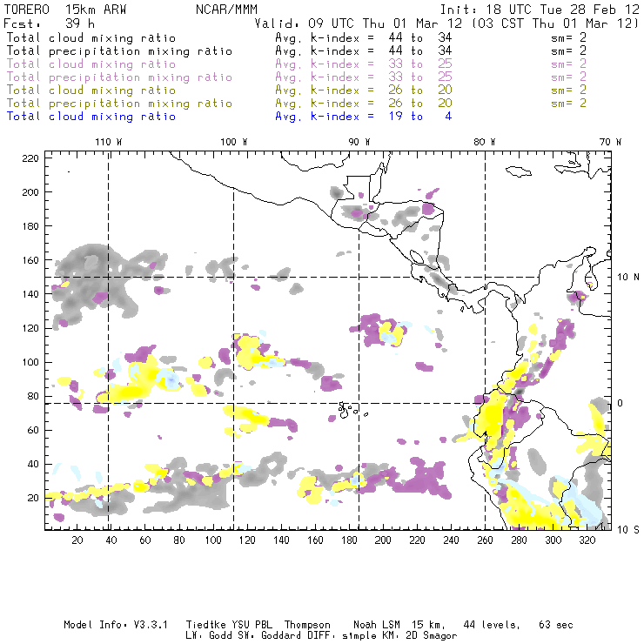This screenshot has width=644, height=644.
Task: Select the 90 W longitude label
Action: coord(359,142)
